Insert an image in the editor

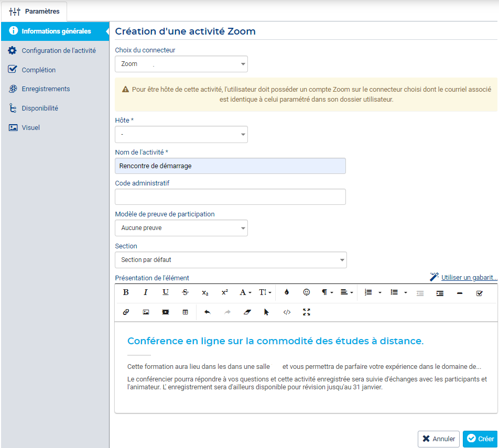[146, 312]
